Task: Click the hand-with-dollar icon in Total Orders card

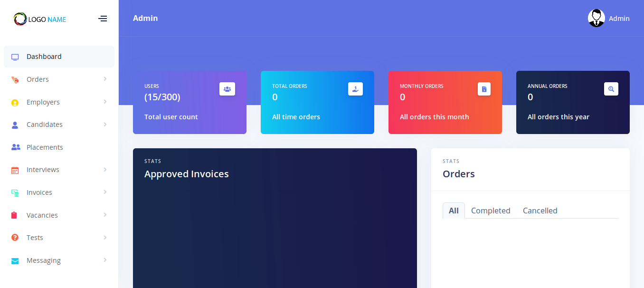Action: (355, 89)
